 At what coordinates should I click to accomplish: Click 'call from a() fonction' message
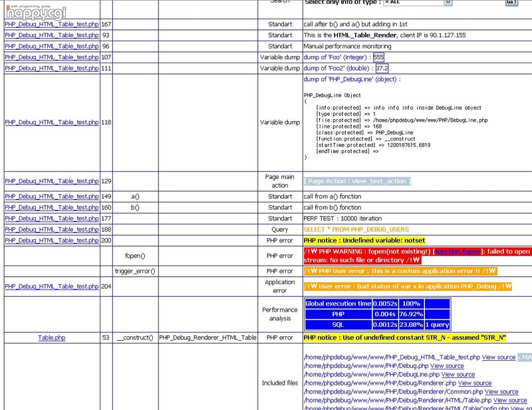332,196
